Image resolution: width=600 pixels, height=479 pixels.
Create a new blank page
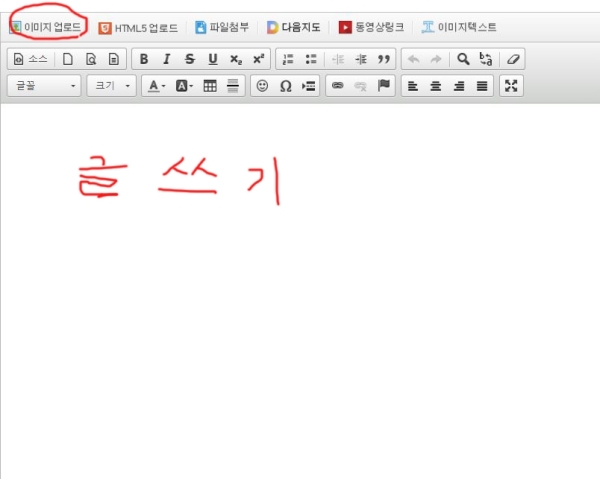[68, 59]
